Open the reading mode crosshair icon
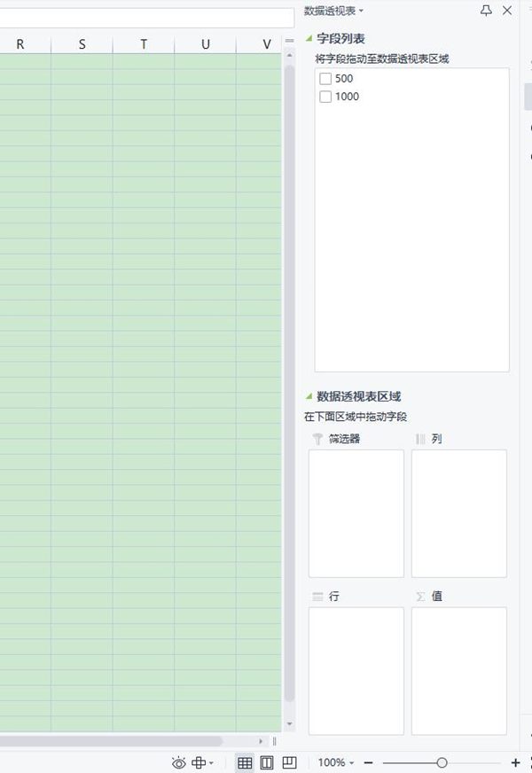 coord(199,762)
